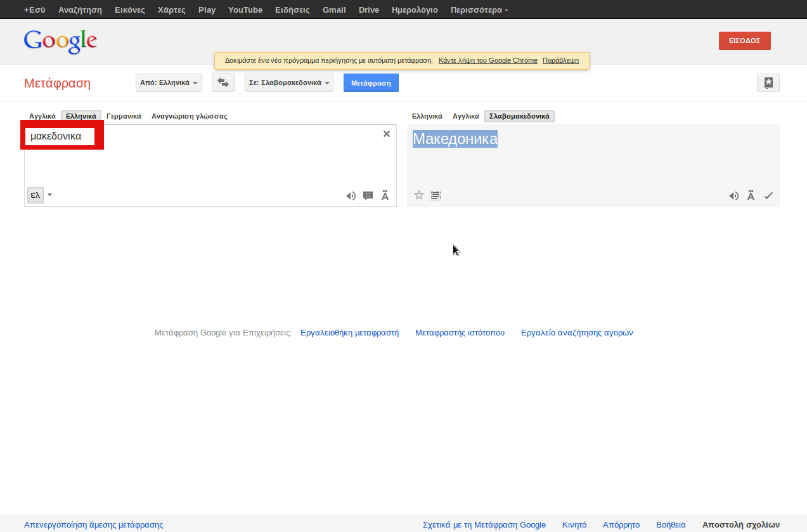Click the Βοήθεια footer link
This screenshot has height=532, width=807.
coord(671,525)
